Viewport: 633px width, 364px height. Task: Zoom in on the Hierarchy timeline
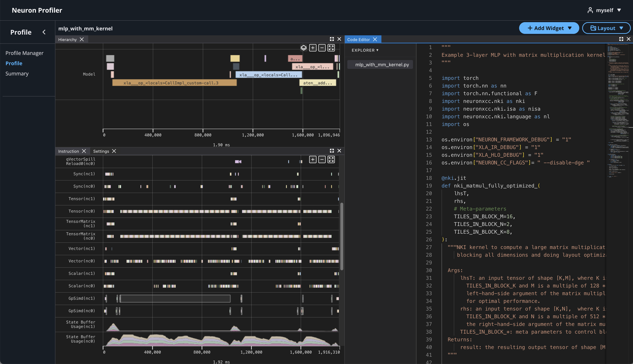(313, 48)
